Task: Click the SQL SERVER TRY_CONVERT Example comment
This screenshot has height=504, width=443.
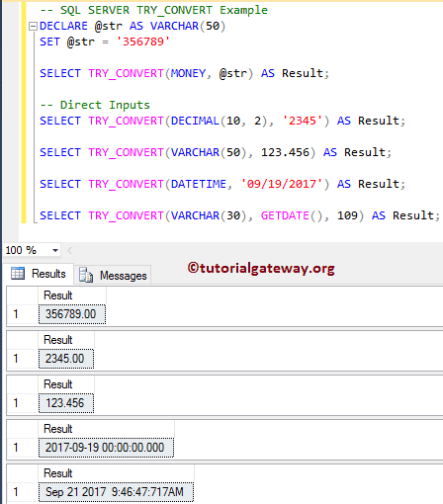Action: (x=153, y=10)
